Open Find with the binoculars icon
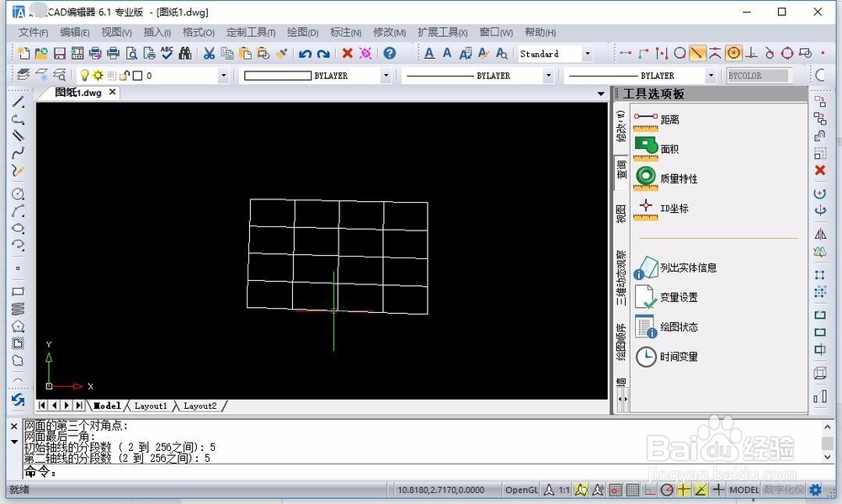The image size is (842, 504). (x=185, y=53)
